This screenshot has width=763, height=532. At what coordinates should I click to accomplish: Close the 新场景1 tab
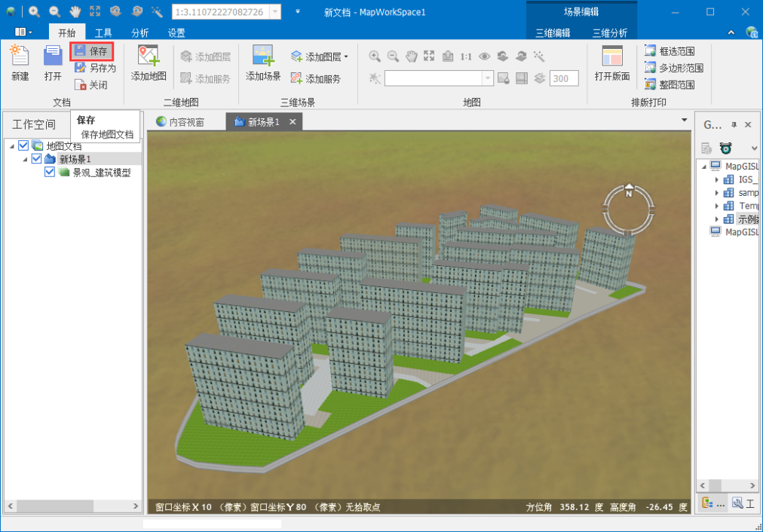293,121
